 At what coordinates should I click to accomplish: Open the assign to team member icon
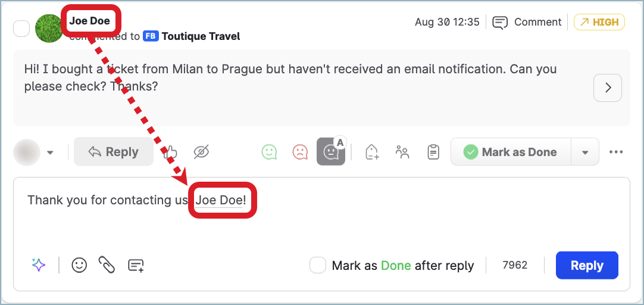coord(403,152)
